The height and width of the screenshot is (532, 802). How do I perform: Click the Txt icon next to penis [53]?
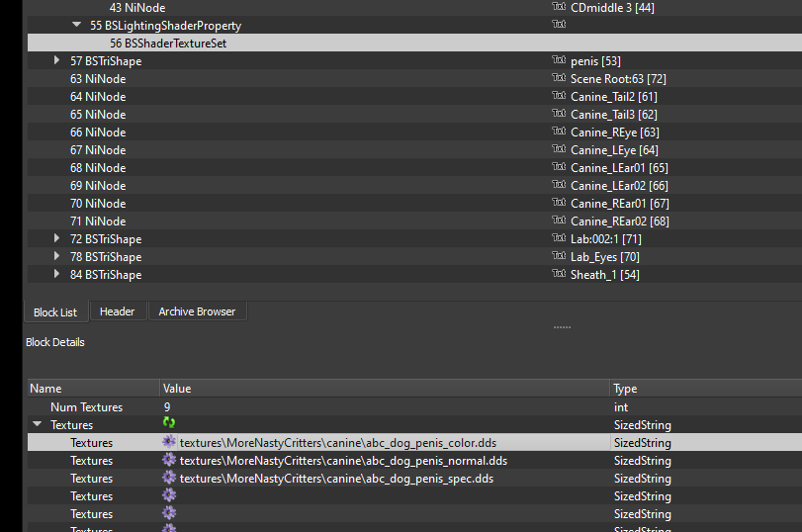559,60
